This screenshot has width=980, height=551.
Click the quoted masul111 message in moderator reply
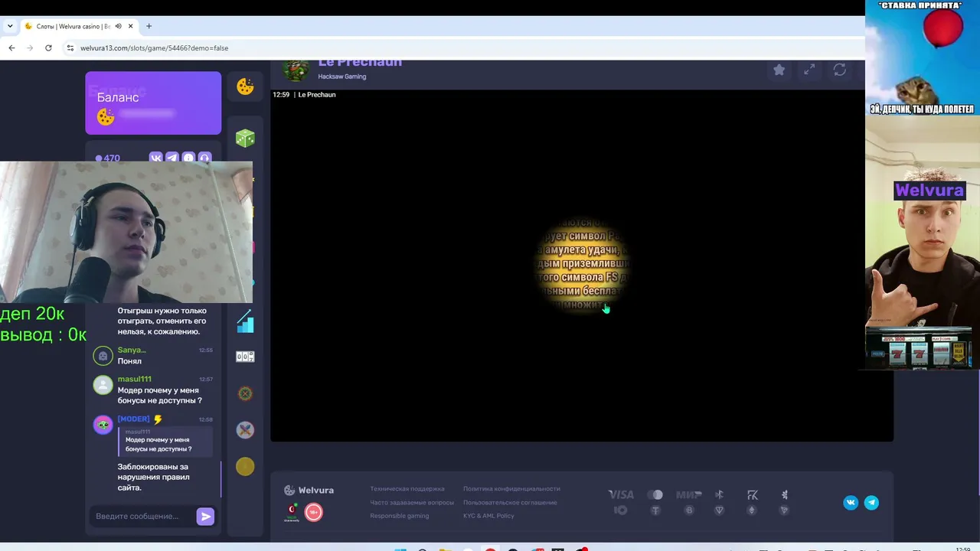pos(165,441)
